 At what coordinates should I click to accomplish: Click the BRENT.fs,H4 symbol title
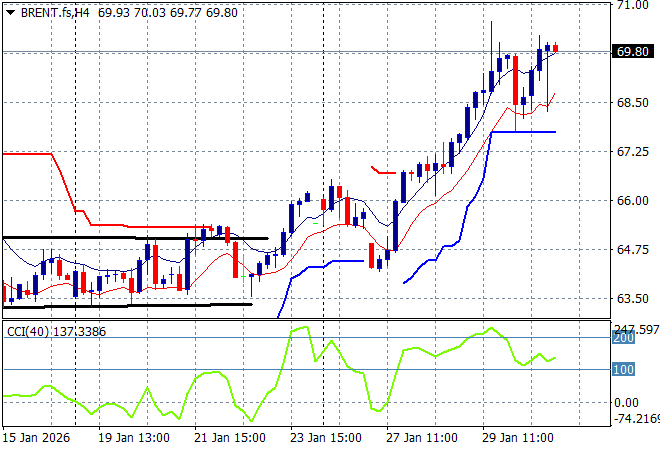pyautogui.click(x=53, y=11)
